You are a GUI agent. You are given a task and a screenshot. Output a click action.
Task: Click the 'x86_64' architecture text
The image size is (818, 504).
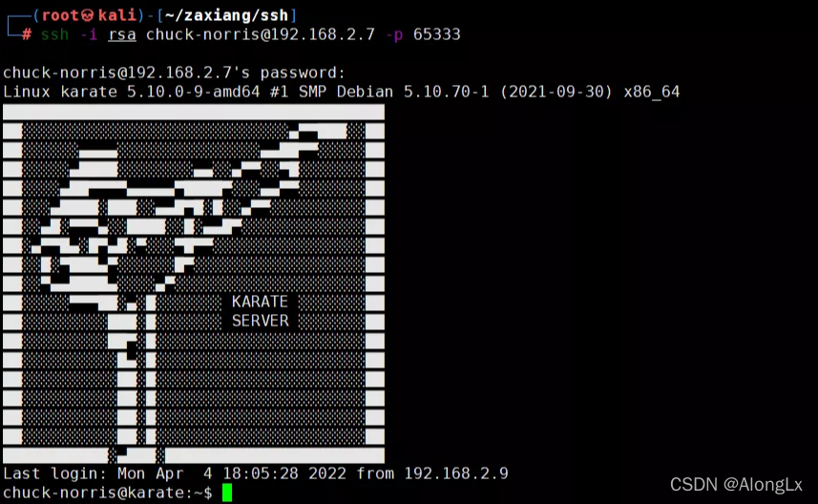(652, 92)
